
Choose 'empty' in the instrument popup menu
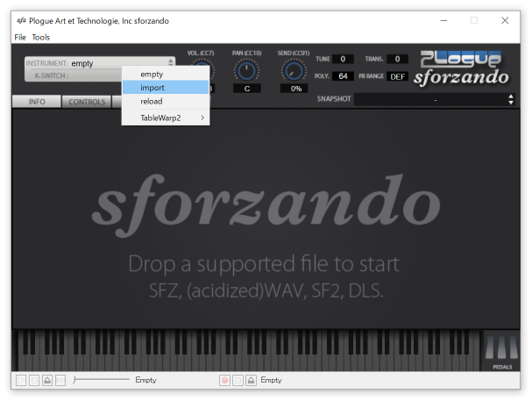[x=166, y=74]
